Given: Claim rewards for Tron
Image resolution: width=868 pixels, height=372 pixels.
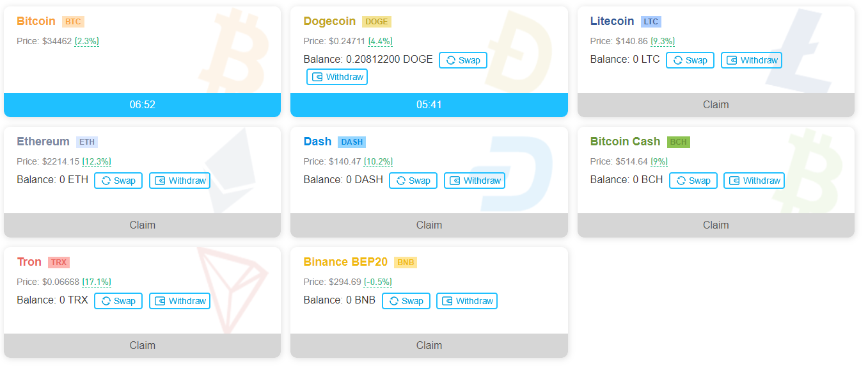Looking at the screenshot, I should (142, 345).
